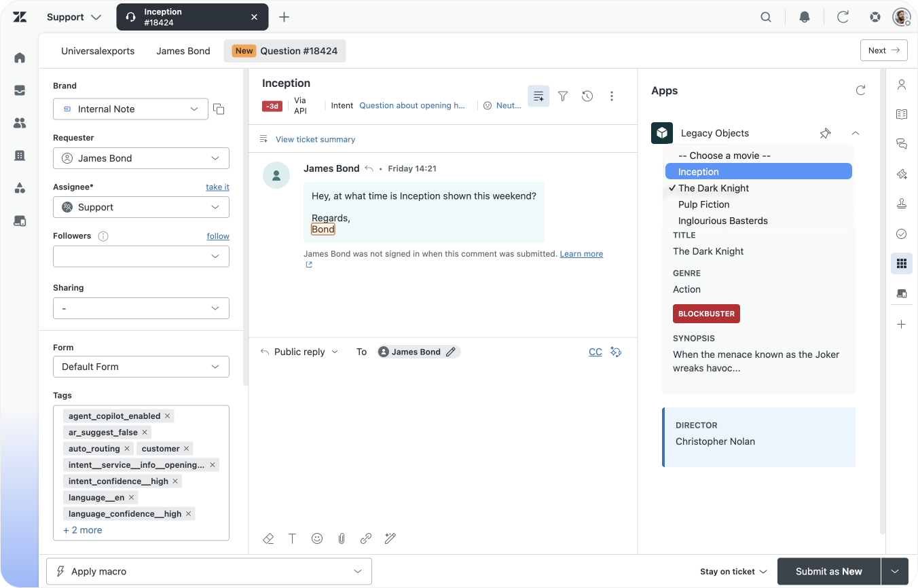
Task: Click the ticket summary toolbar icon
Action: click(538, 96)
